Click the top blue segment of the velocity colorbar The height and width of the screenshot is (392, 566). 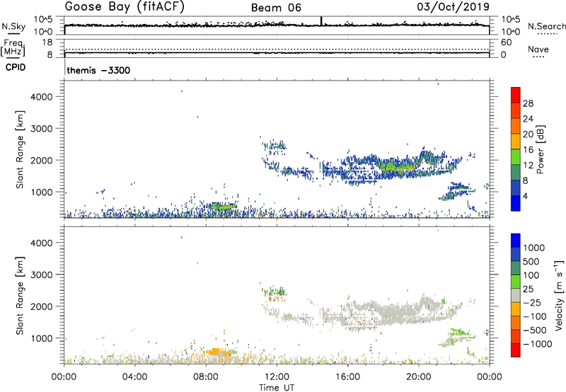click(516, 241)
